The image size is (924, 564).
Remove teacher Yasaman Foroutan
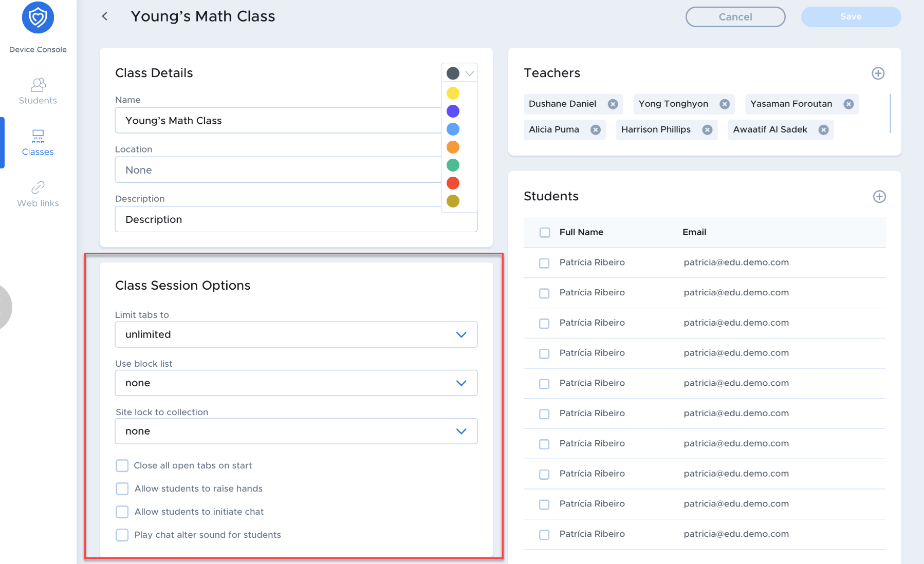pos(848,104)
